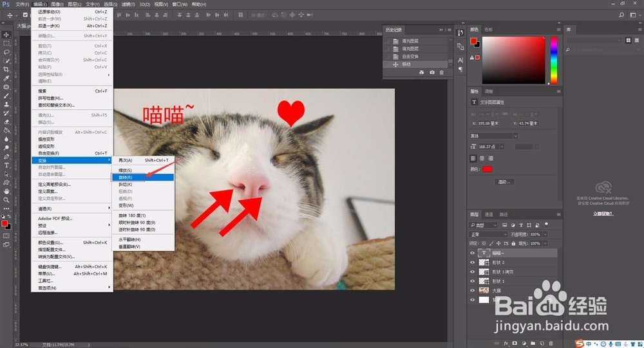
Task: Open the layer filter type 类型 dropdown
Action: click(x=484, y=225)
